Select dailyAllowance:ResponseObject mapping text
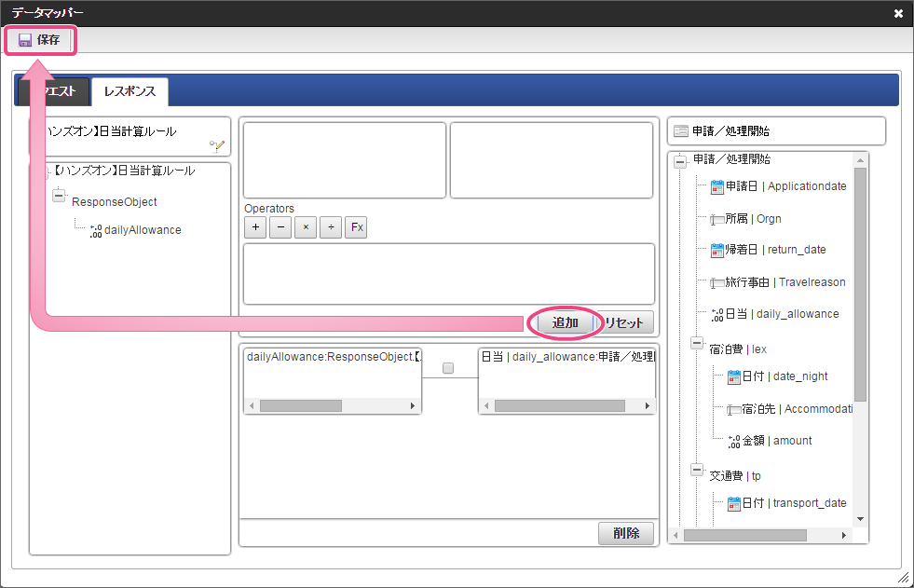 tap(334, 357)
